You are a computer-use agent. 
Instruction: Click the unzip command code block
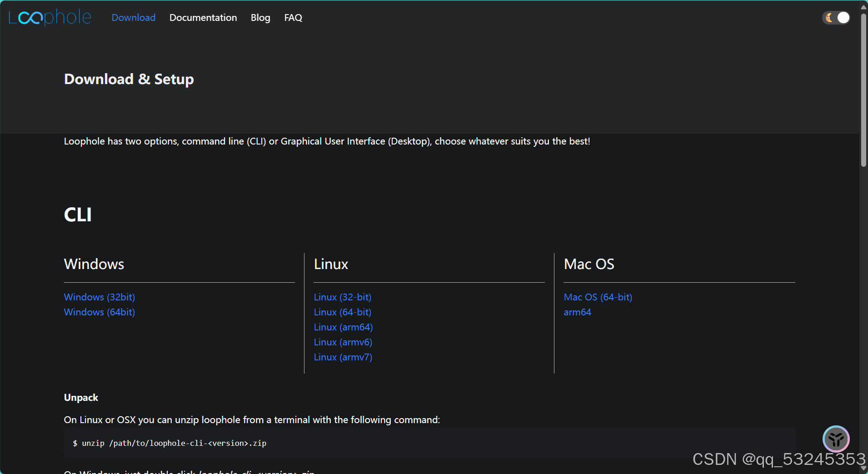click(x=430, y=443)
